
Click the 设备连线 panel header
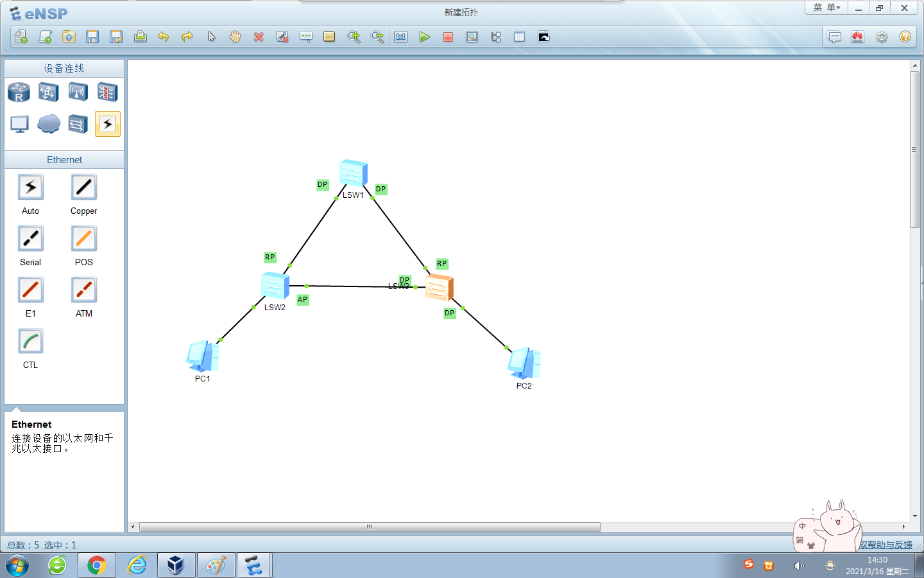click(64, 69)
